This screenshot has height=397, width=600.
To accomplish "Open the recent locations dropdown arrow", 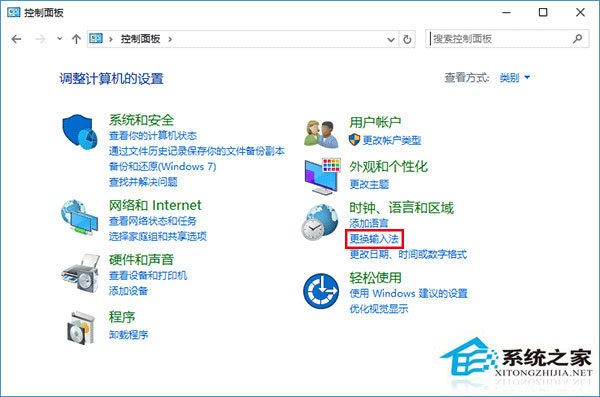I will pos(60,39).
